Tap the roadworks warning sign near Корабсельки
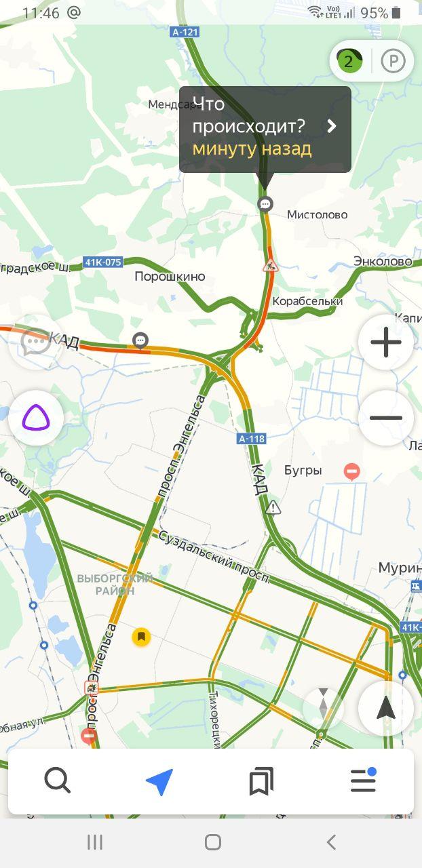Screen dimensions: 422x868 pyautogui.click(x=271, y=266)
